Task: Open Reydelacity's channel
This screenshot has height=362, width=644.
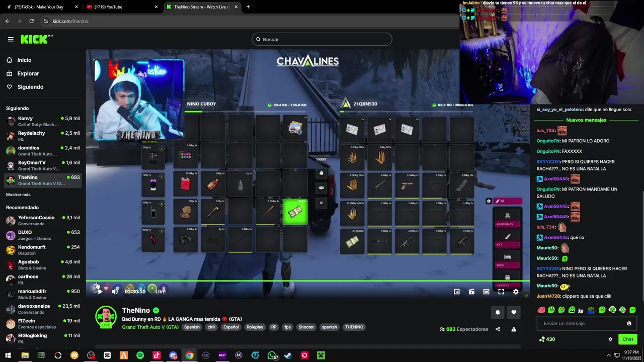Action: (43, 136)
